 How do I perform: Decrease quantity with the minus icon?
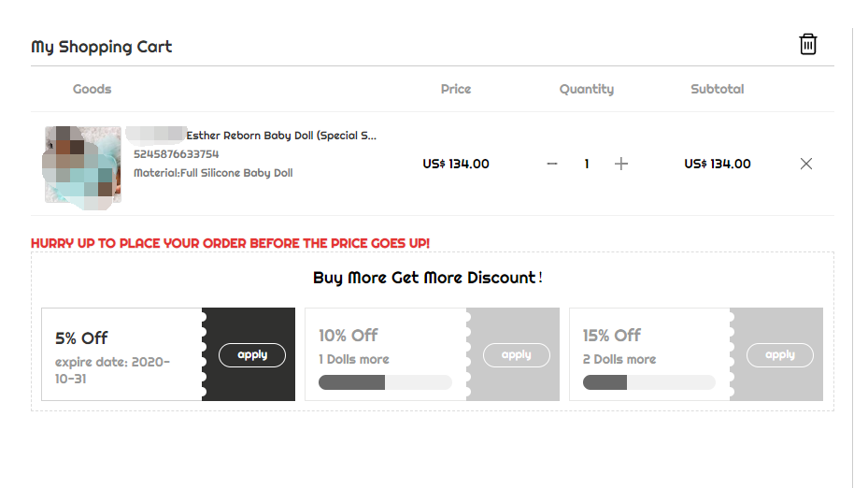(x=552, y=164)
